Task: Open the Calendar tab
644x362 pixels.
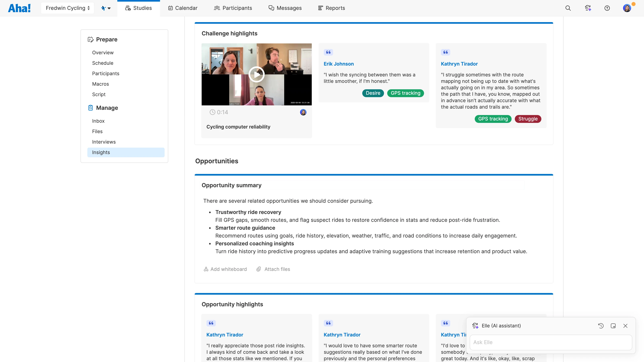Action: click(183, 8)
